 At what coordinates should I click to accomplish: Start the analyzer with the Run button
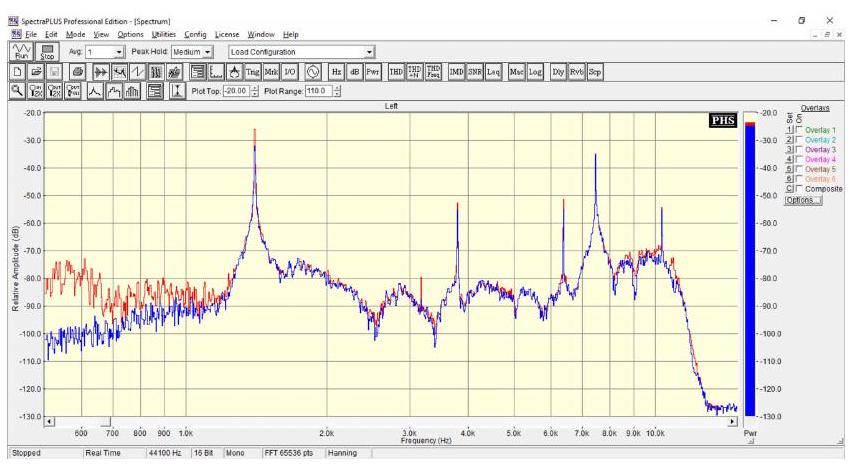[x=22, y=52]
